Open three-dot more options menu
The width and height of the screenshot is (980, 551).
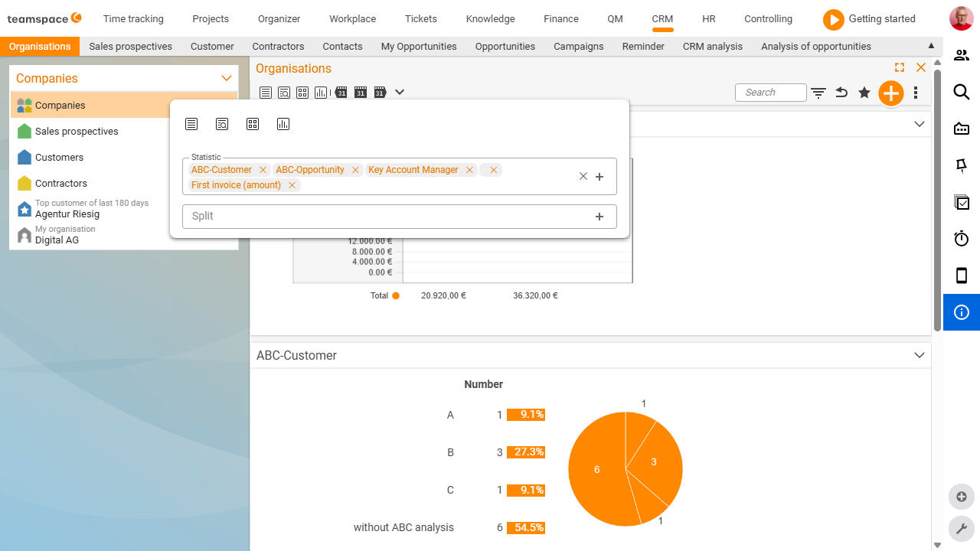(x=916, y=93)
